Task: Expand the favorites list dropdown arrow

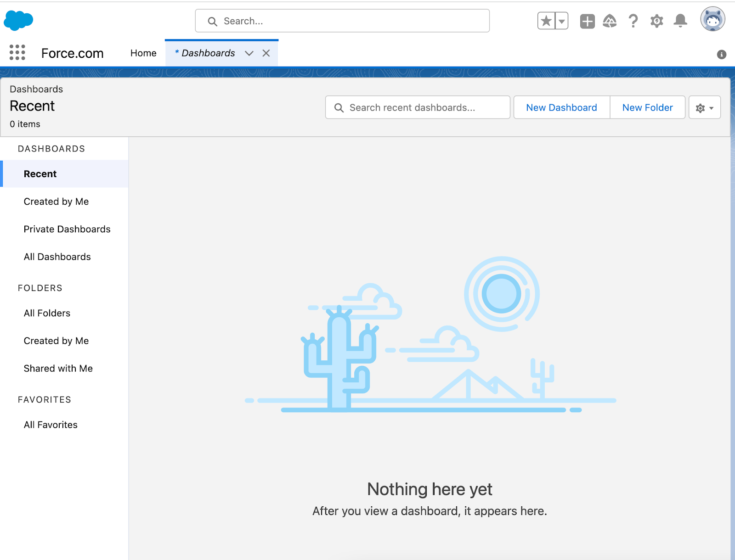Action: (562, 21)
